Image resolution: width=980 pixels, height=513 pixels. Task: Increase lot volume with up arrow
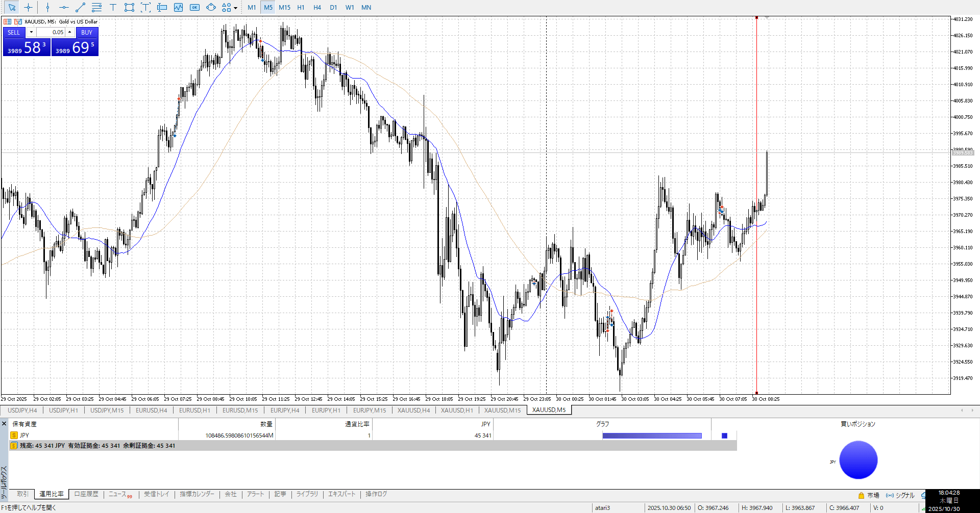coord(70,32)
